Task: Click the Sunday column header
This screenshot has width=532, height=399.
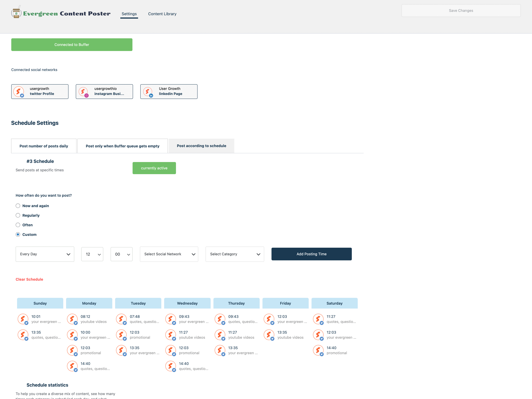Action: (40, 303)
